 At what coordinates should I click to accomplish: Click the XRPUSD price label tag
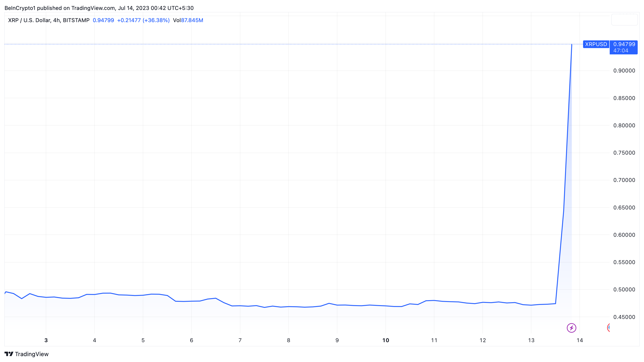(x=596, y=44)
